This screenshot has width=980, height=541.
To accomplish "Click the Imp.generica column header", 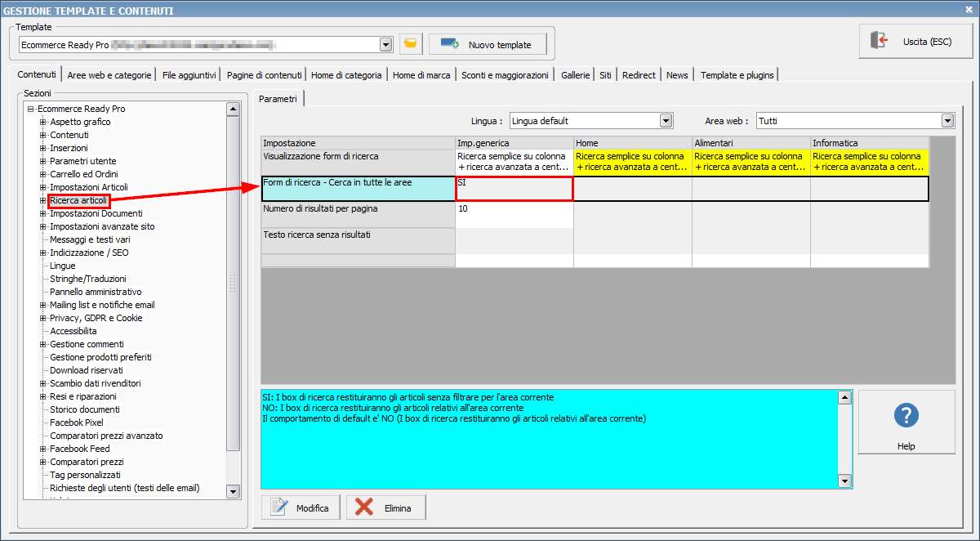I will (514, 143).
